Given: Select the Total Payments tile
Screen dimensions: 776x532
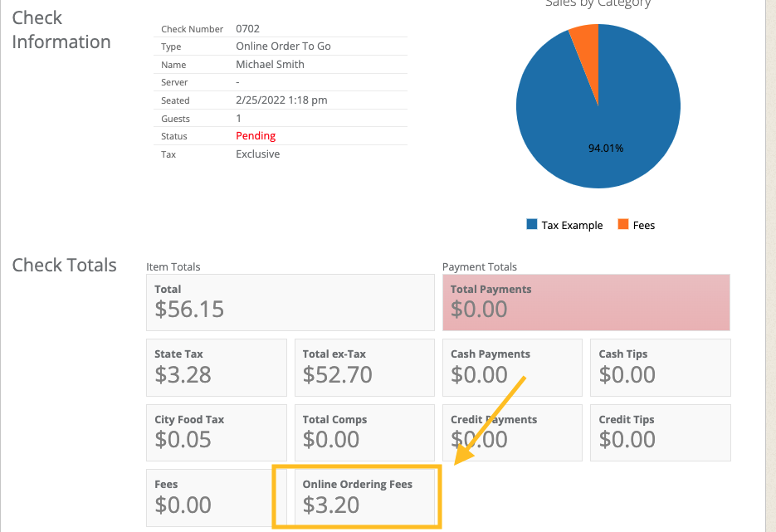Looking at the screenshot, I should 586,302.
